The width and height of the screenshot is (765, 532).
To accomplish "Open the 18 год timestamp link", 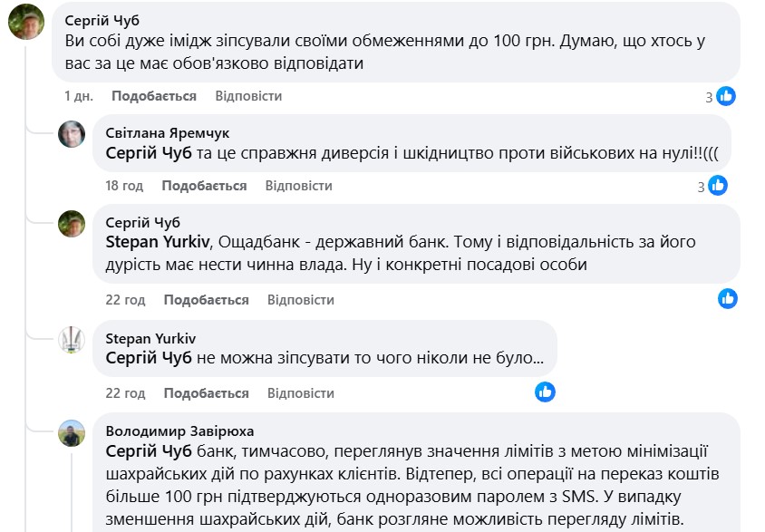I will click(x=124, y=186).
